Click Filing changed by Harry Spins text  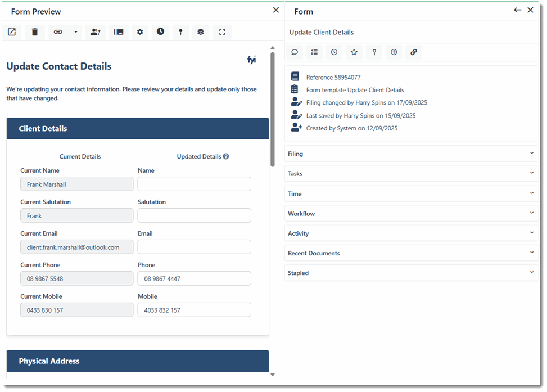click(367, 102)
